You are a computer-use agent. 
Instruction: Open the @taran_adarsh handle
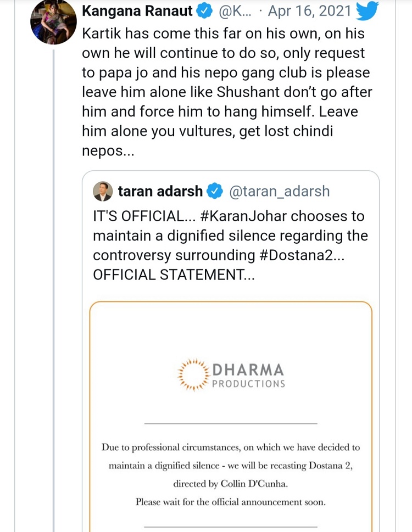click(x=280, y=192)
